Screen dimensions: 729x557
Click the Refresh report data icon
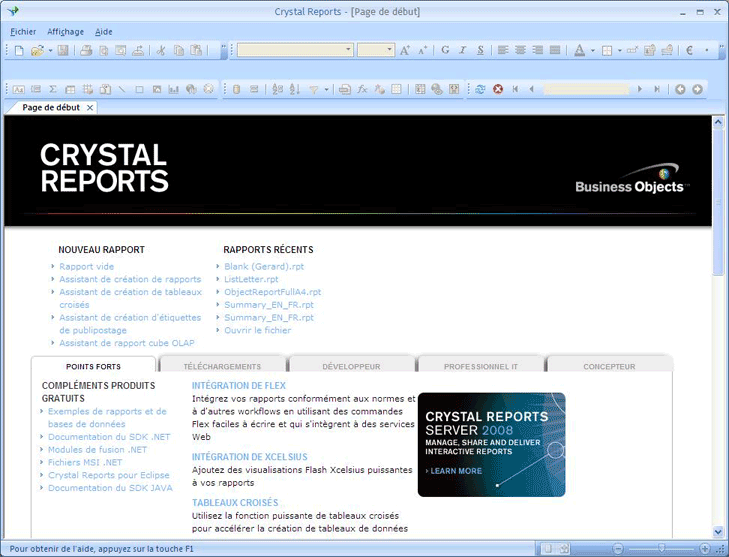tap(480, 89)
